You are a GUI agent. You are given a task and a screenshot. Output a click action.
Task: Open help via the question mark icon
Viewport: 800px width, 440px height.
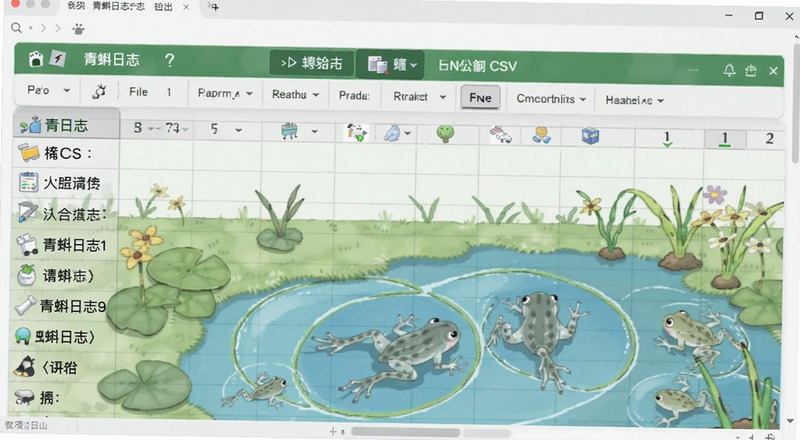click(x=169, y=61)
